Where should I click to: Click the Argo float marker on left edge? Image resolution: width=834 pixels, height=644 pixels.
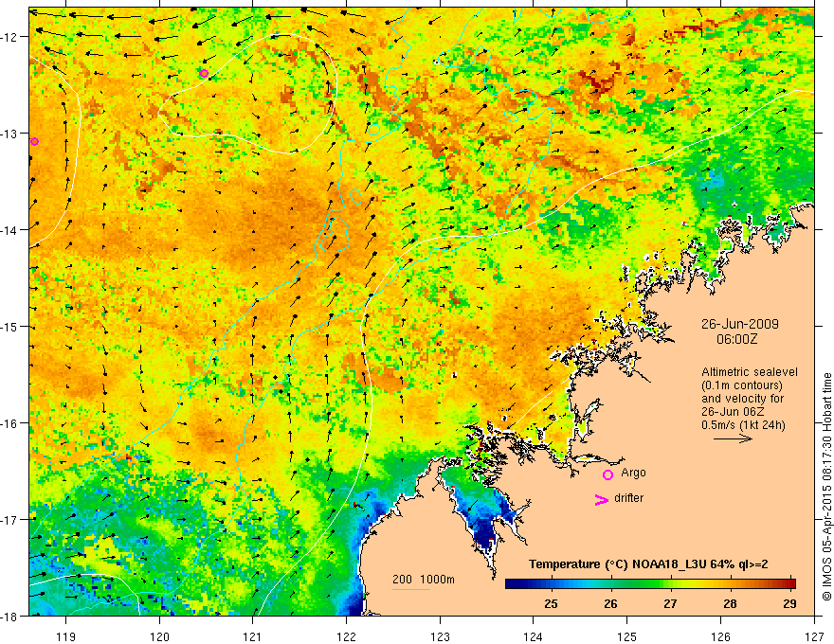click(x=34, y=141)
